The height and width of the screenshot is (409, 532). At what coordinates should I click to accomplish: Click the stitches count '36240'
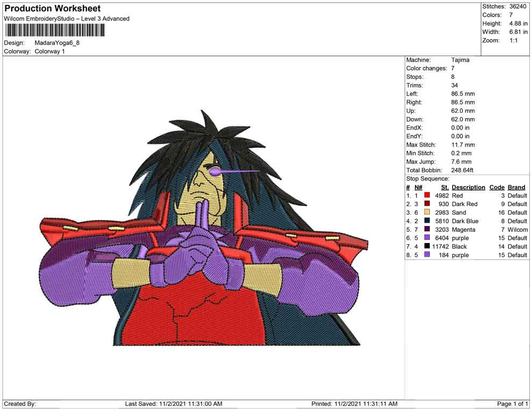[x=517, y=6]
